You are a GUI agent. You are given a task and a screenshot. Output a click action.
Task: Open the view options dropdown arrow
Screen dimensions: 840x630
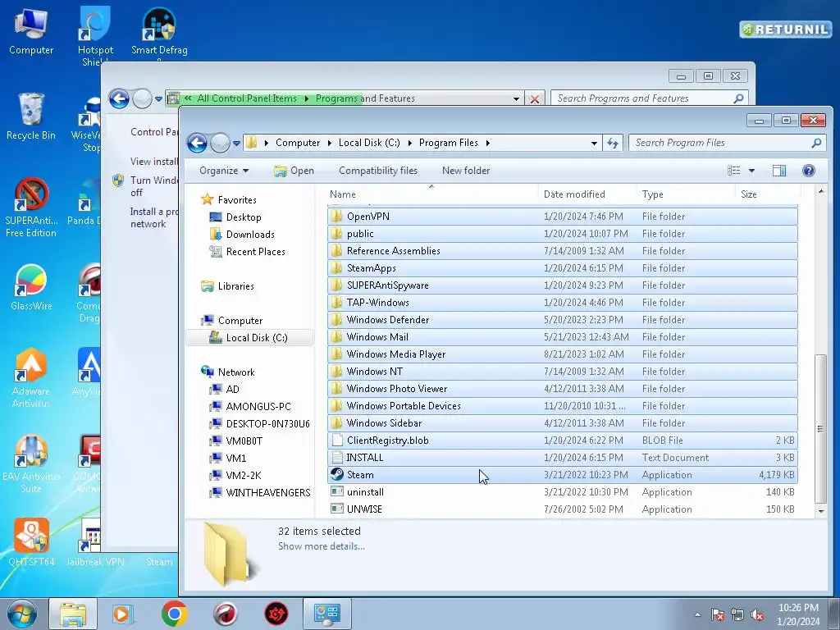tap(751, 171)
